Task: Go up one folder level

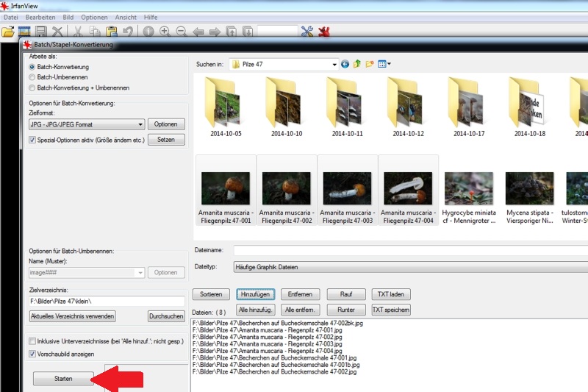Action: tap(357, 64)
